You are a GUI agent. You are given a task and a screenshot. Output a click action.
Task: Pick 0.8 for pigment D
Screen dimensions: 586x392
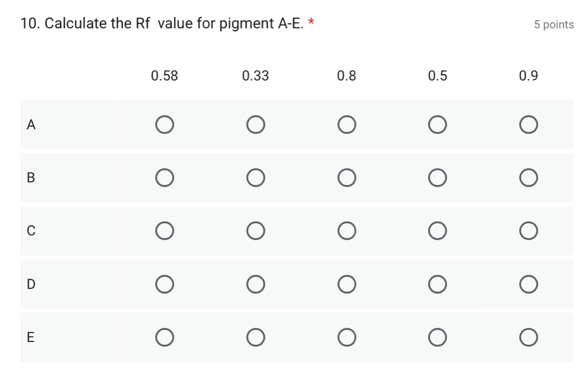[x=346, y=284]
